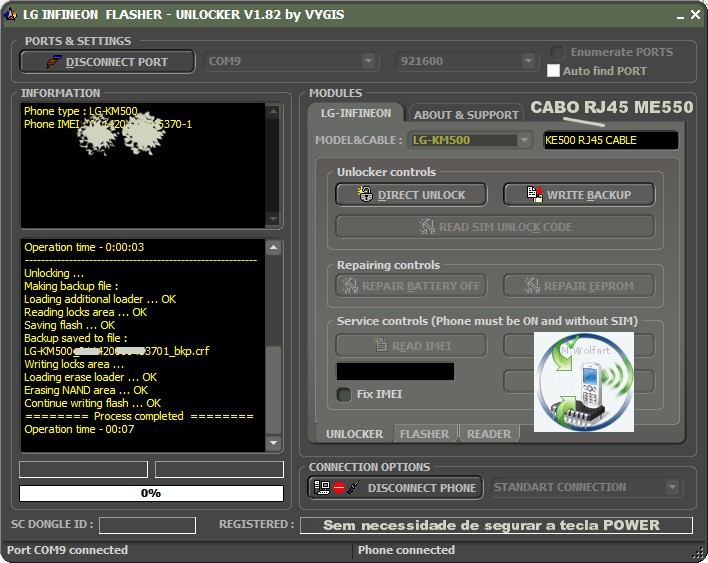The width and height of the screenshot is (708, 563).
Task: Select the FLASHER bottom tab
Action: [424, 434]
